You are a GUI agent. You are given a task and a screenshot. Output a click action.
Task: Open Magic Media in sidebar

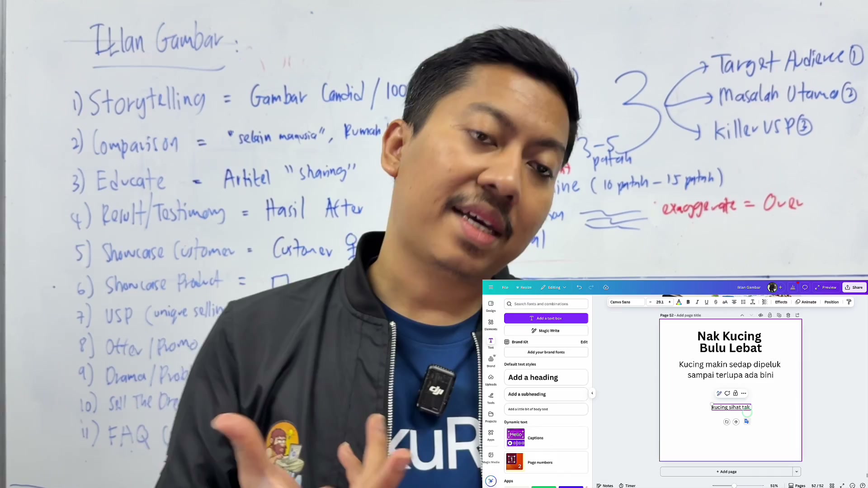click(x=491, y=458)
